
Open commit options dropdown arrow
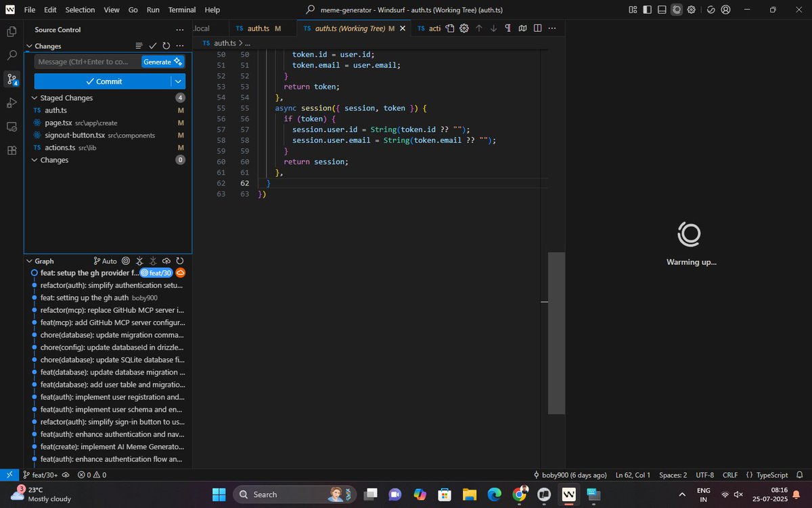(179, 81)
